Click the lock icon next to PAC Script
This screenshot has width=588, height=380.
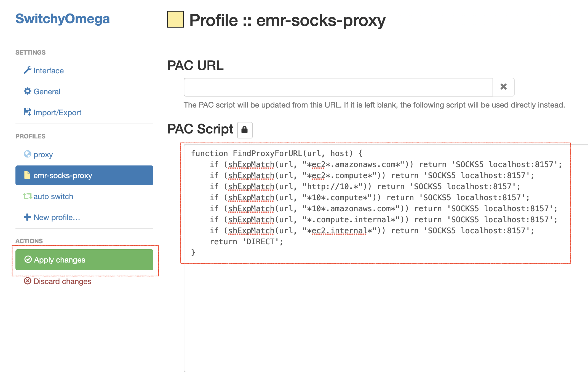click(x=245, y=130)
